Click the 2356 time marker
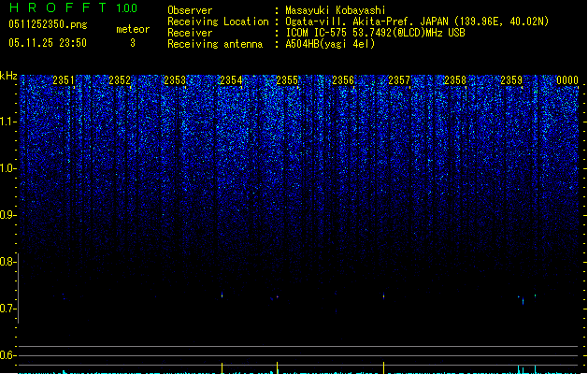 point(343,80)
